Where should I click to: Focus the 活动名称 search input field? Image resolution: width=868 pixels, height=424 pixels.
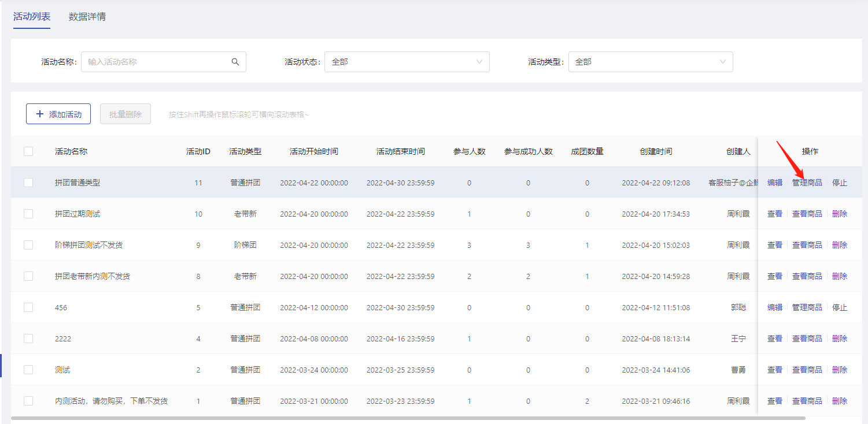point(164,62)
